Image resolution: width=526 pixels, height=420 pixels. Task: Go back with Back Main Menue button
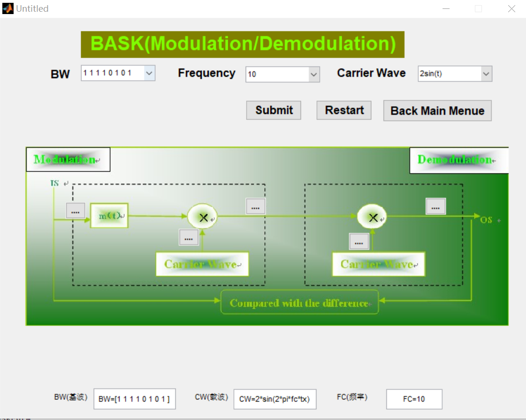pos(437,111)
